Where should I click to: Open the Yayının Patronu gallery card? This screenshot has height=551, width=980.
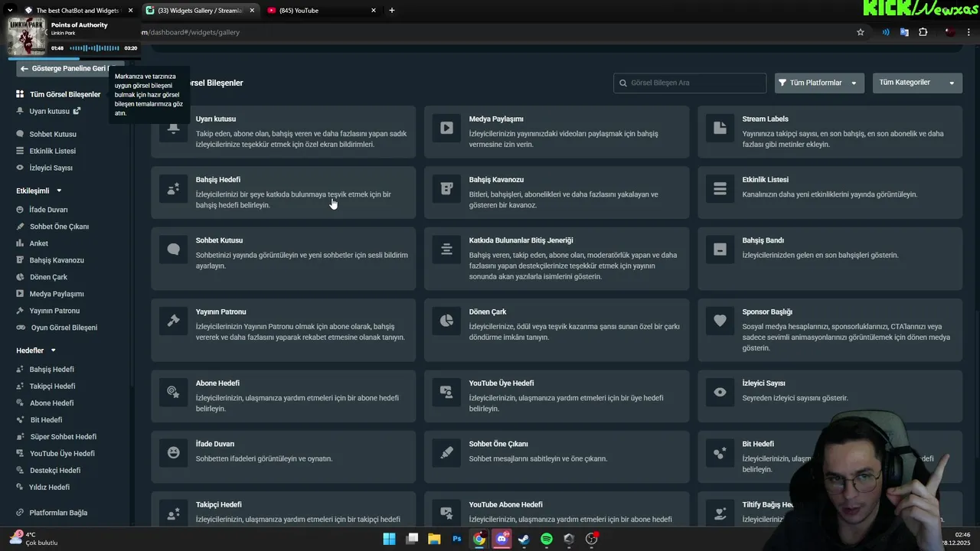tap(283, 330)
